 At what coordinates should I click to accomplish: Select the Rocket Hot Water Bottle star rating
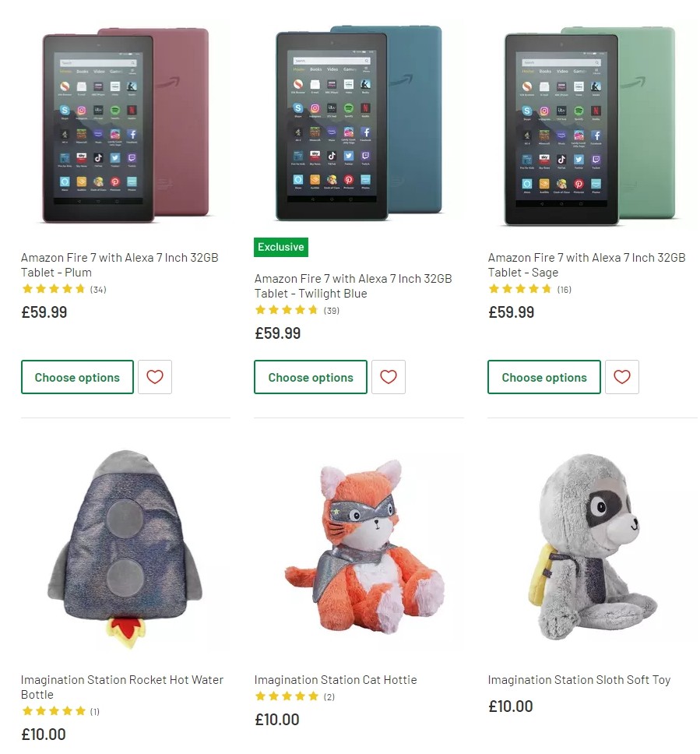(x=54, y=710)
